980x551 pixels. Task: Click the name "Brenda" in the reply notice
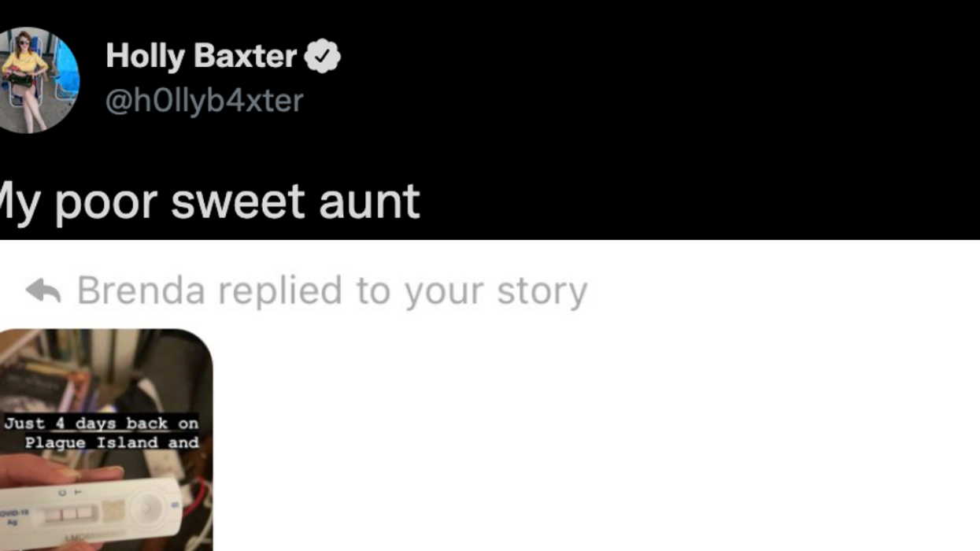tap(142, 291)
